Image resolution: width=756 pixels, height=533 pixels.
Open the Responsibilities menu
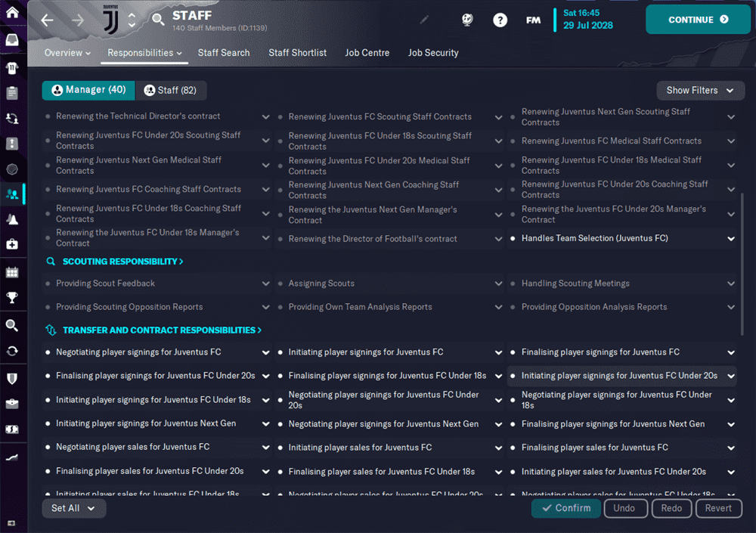click(144, 53)
